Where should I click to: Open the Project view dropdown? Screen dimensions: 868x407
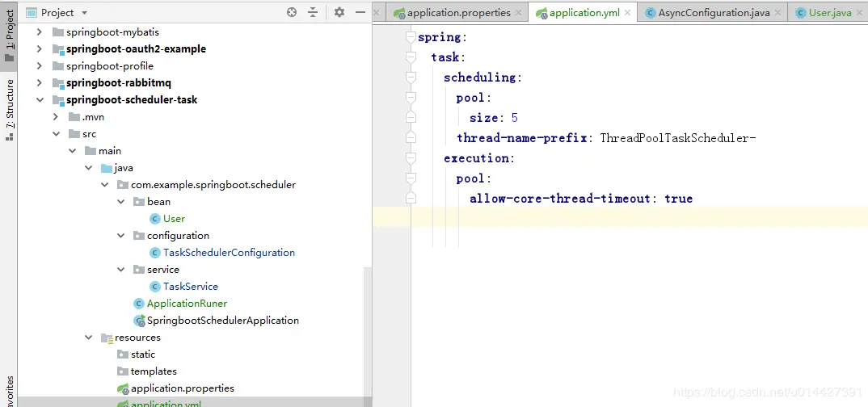[84, 13]
